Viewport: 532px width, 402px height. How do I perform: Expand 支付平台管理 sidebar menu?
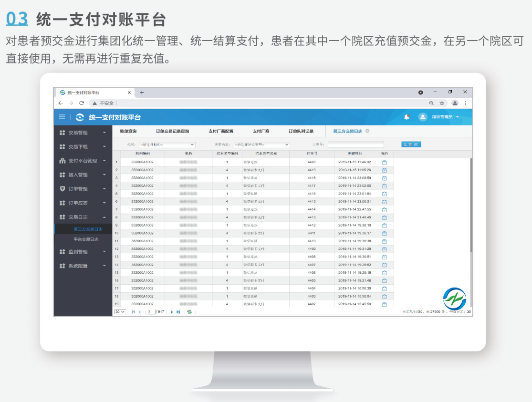click(83, 161)
